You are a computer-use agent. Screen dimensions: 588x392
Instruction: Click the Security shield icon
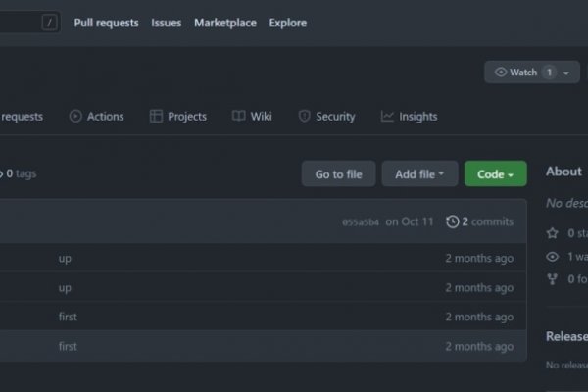304,117
